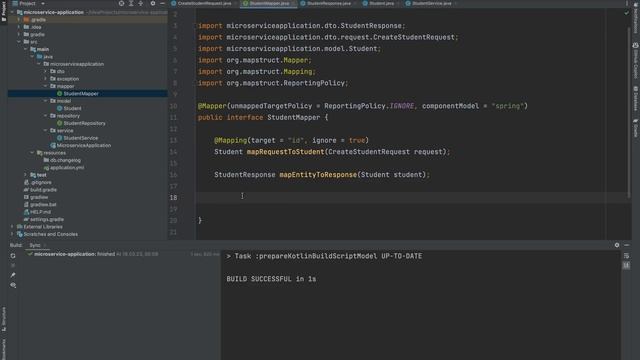This screenshot has height=360, width=640.
Task: Collapse the microservice-application root node
Action: (x=12, y=12)
